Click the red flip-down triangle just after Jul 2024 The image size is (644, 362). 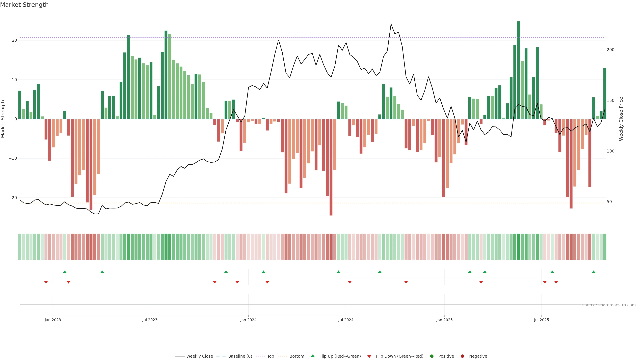(x=350, y=282)
